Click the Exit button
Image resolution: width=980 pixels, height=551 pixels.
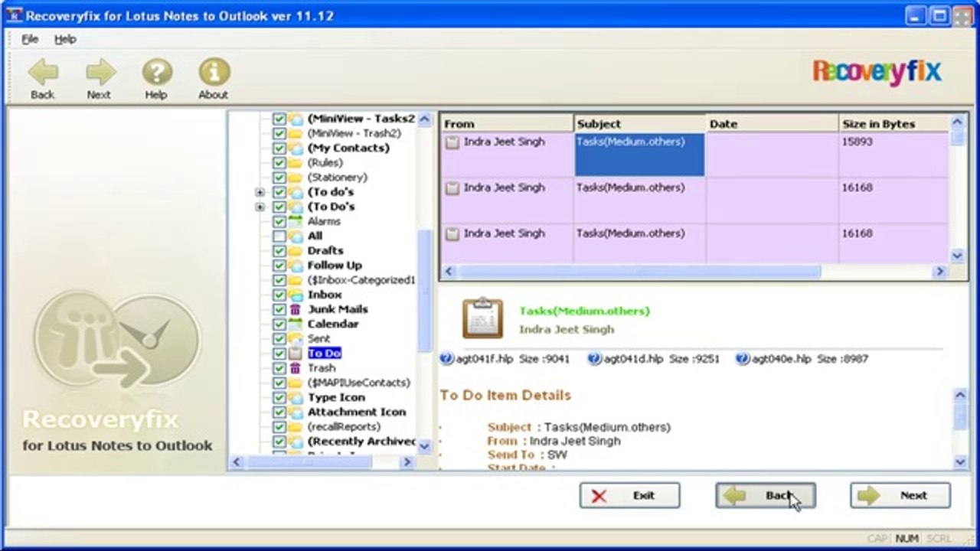(x=629, y=495)
